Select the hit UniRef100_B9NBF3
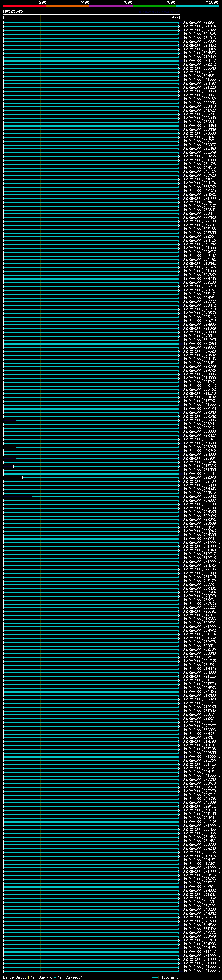This screenshot has width=222, height=980. point(199,53)
